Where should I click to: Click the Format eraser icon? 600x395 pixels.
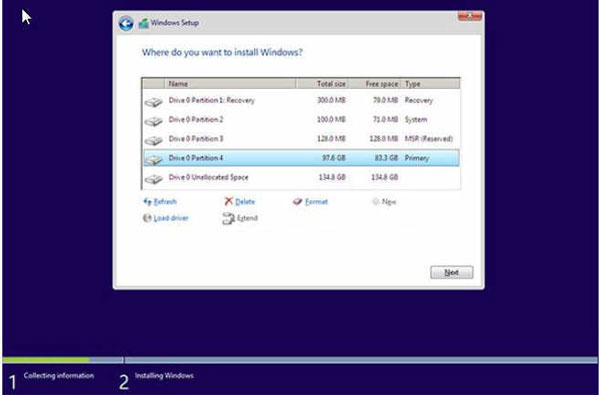point(297,201)
